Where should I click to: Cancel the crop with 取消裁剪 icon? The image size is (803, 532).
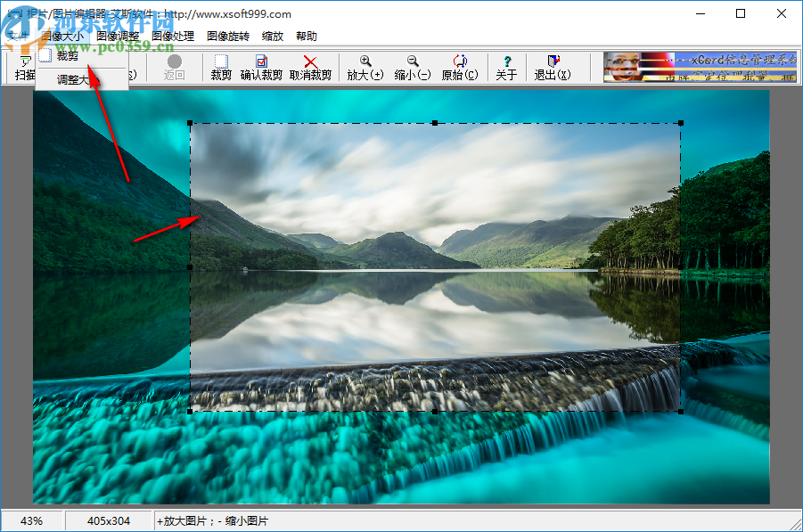click(310, 68)
